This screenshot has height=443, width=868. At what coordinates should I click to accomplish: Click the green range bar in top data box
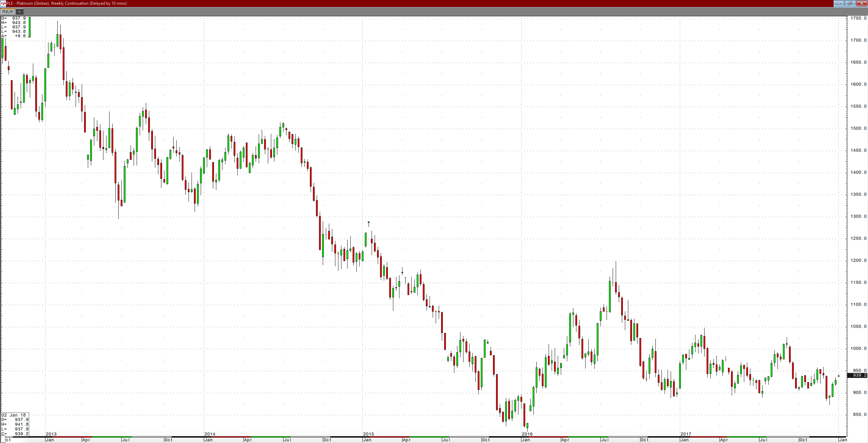pyautogui.click(x=30, y=27)
